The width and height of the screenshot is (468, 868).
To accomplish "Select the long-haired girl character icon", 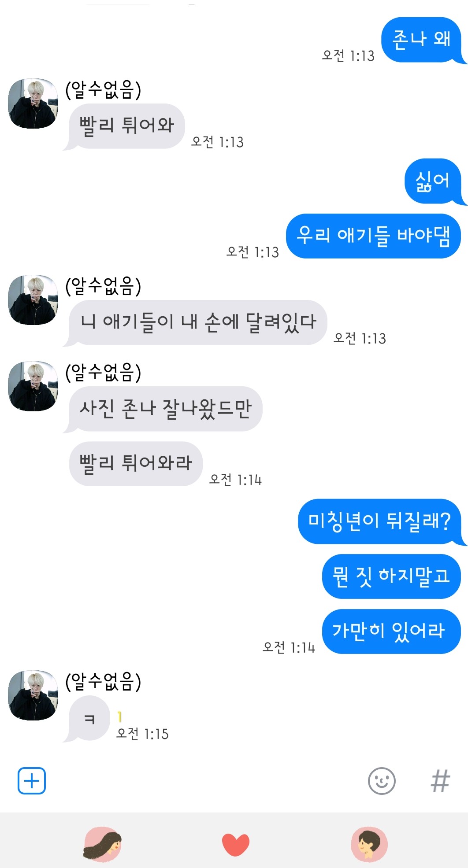I will click(x=102, y=844).
